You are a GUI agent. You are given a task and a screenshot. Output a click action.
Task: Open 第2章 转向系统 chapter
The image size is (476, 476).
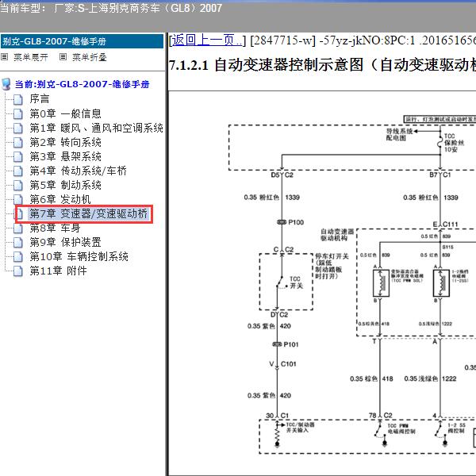coord(65,142)
